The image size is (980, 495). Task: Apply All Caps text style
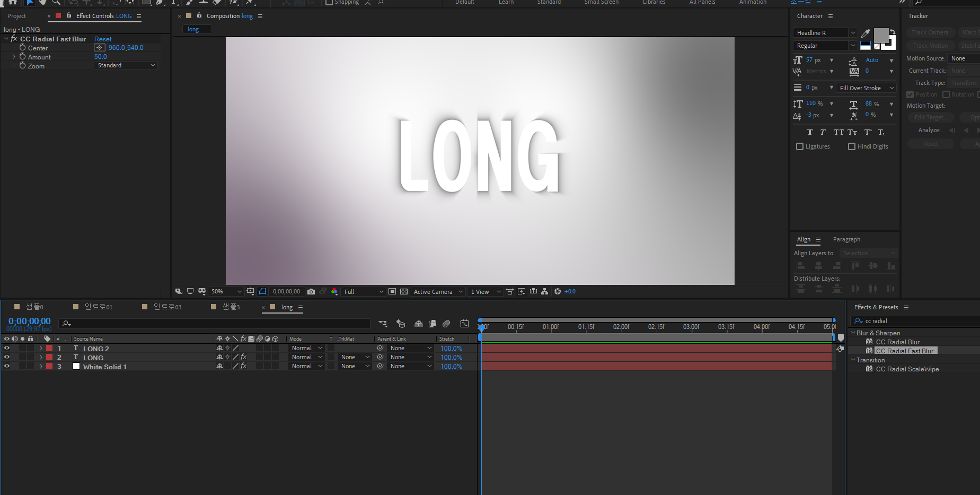click(x=838, y=132)
